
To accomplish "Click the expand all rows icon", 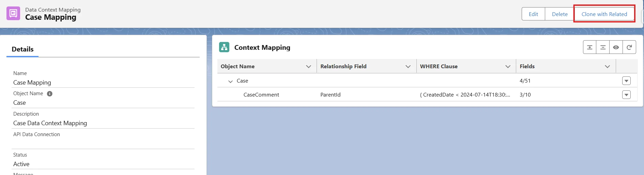I will tap(589, 47).
